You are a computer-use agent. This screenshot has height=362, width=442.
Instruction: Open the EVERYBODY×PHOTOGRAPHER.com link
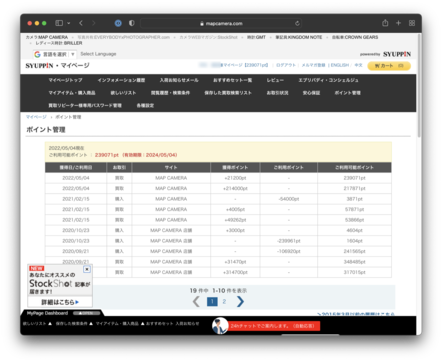point(123,37)
